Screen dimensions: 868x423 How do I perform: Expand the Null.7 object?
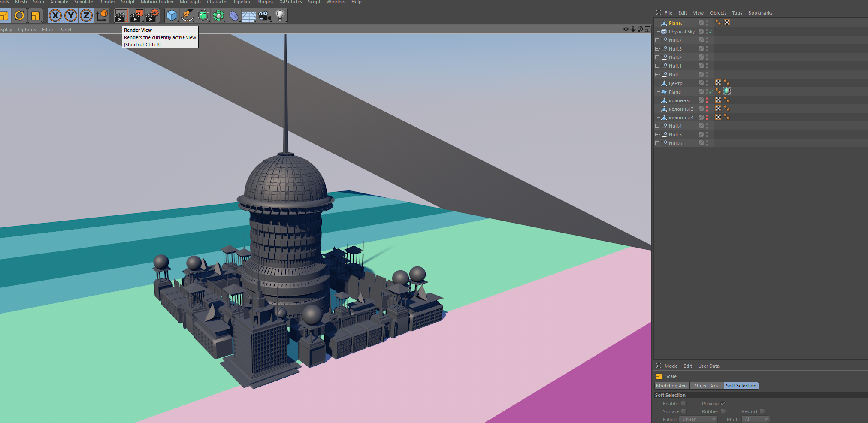(657, 40)
